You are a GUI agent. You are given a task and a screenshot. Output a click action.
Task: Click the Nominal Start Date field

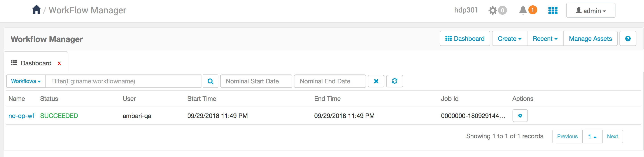click(x=256, y=81)
